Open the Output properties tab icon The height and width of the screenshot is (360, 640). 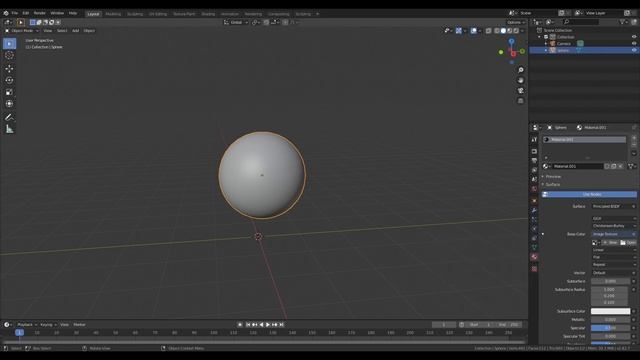[x=534, y=161]
